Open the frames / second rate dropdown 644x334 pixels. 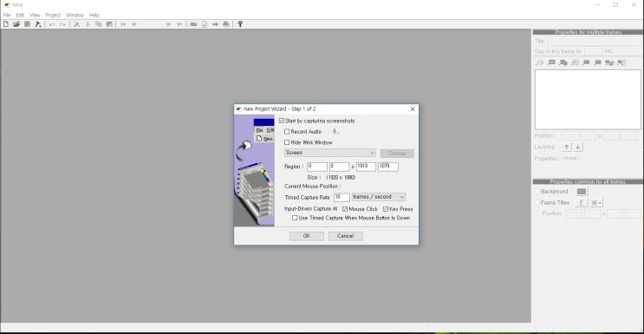click(x=379, y=197)
